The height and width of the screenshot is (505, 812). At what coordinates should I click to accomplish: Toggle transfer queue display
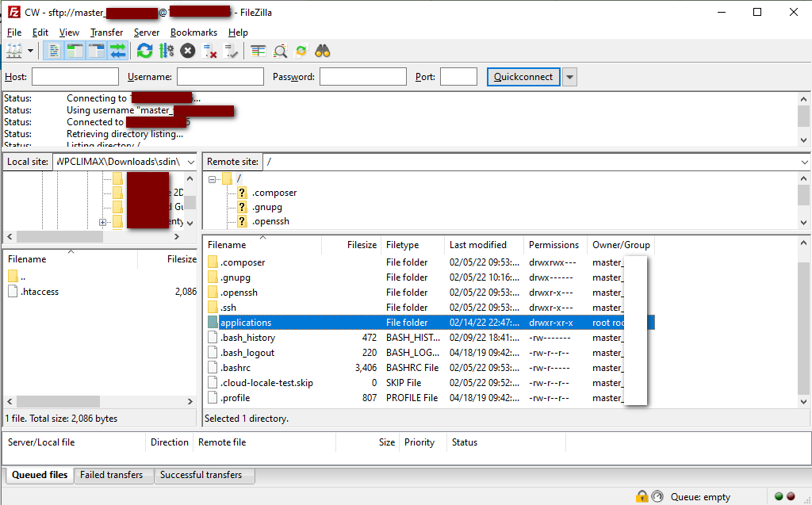[118, 51]
